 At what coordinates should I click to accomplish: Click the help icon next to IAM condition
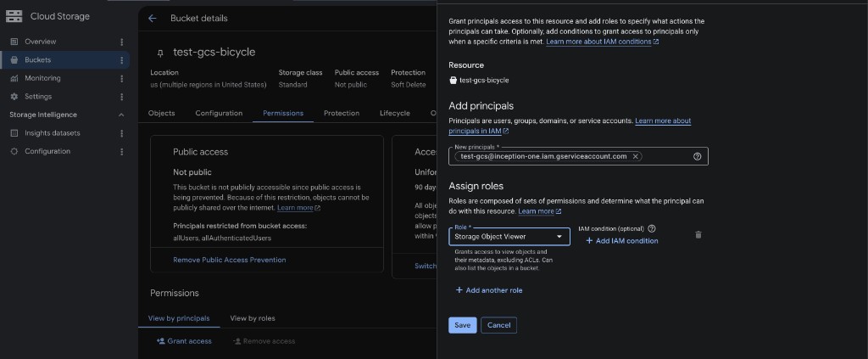pos(652,228)
